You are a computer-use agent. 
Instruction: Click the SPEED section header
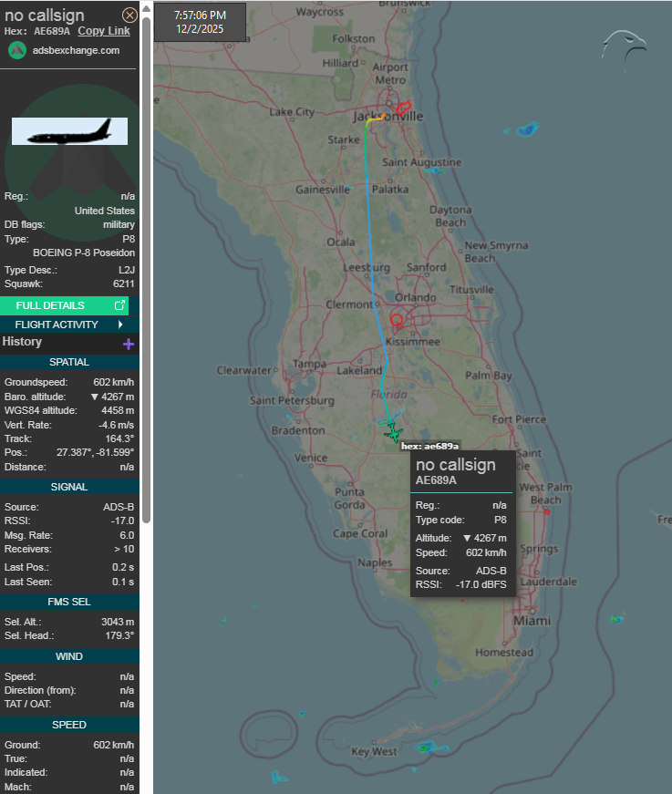[x=69, y=725]
